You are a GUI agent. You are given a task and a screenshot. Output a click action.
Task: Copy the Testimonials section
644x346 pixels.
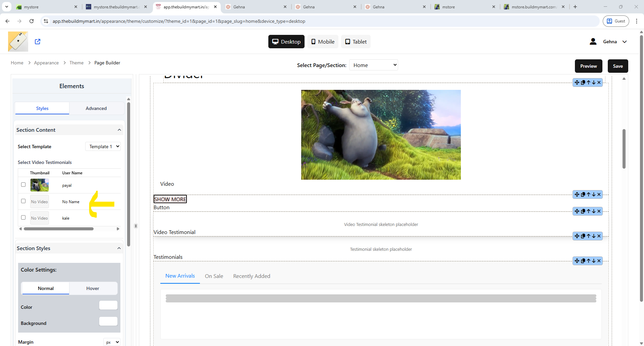(x=583, y=236)
